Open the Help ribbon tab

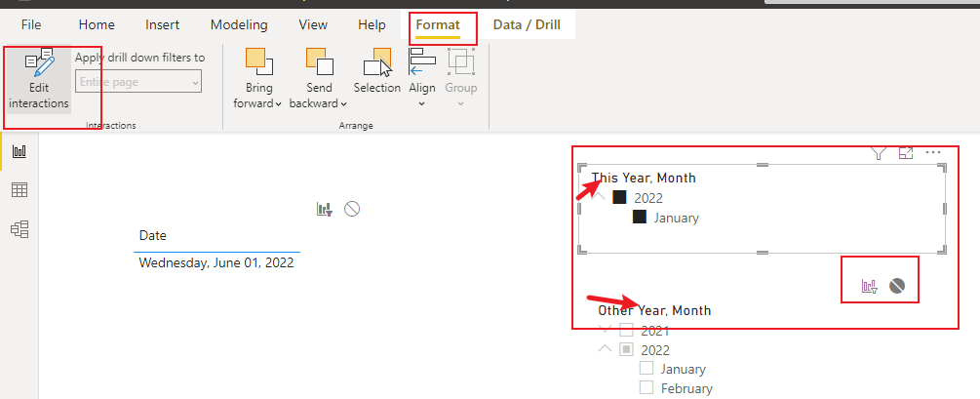372,25
